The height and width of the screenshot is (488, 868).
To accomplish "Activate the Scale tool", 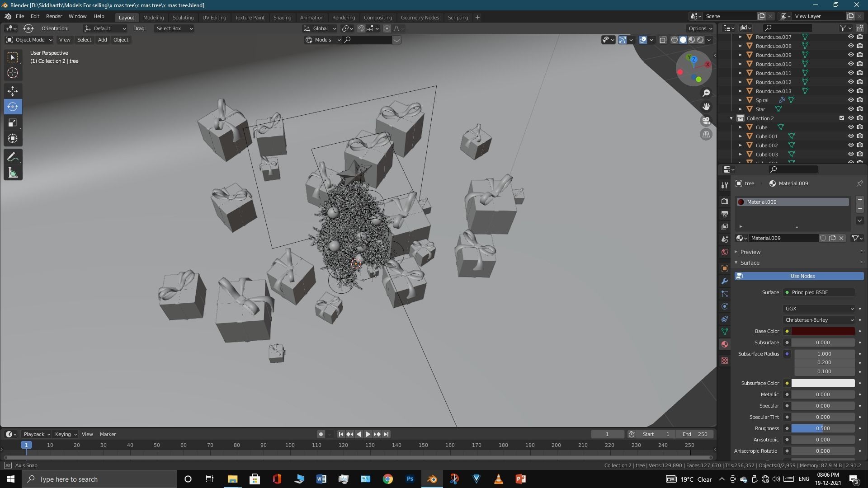I will coord(13,123).
